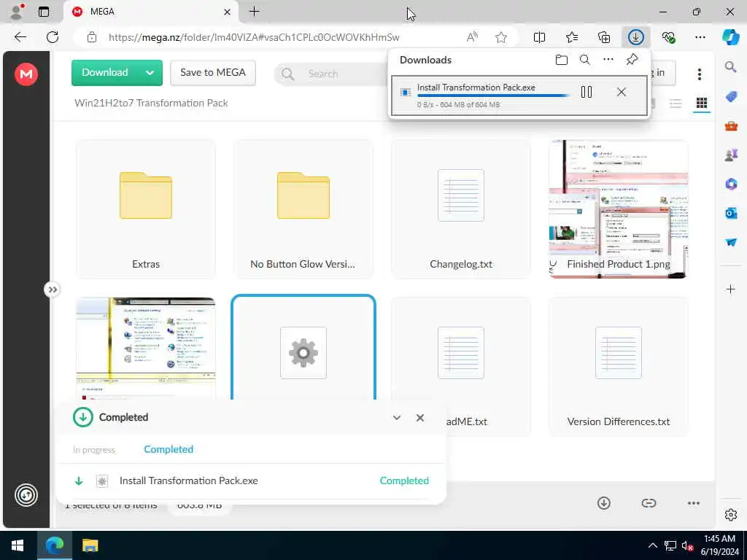Open Outlook in Edge sidebar

pos(731,214)
